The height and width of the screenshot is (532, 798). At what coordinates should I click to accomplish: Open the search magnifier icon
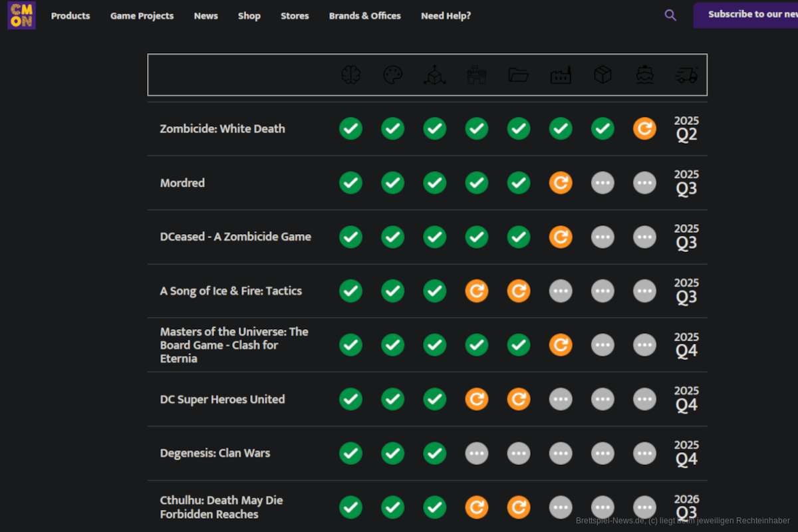(670, 15)
